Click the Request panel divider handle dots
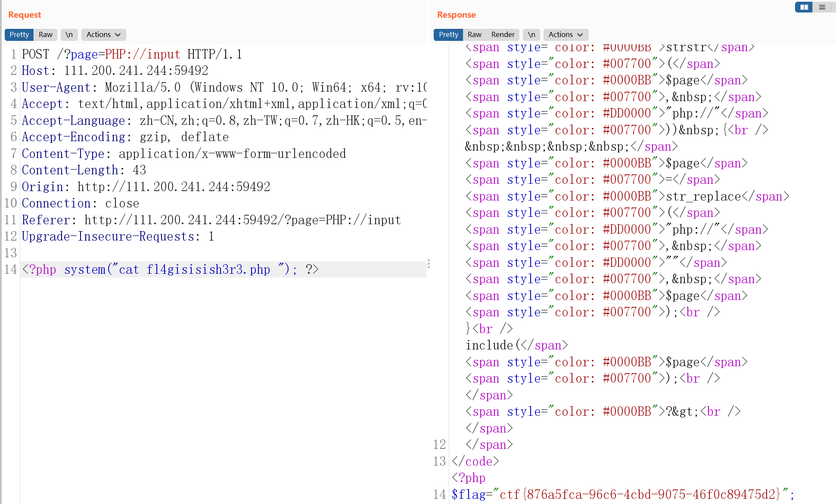The image size is (836, 504). tap(429, 264)
